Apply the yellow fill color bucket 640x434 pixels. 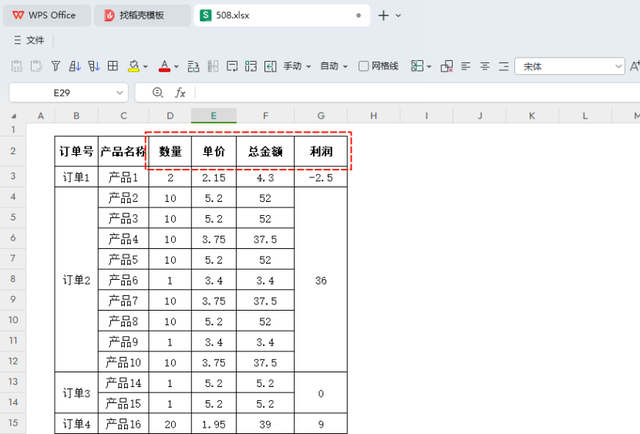tap(133, 66)
